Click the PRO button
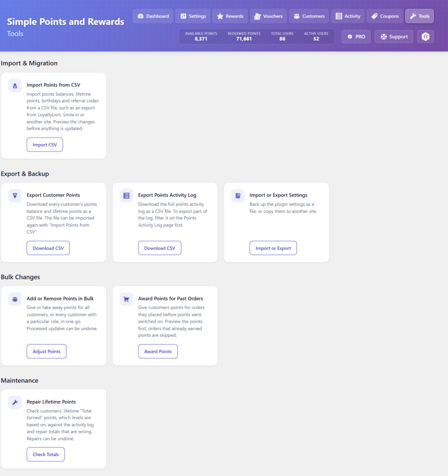This screenshot has height=476, width=448. [x=356, y=37]
